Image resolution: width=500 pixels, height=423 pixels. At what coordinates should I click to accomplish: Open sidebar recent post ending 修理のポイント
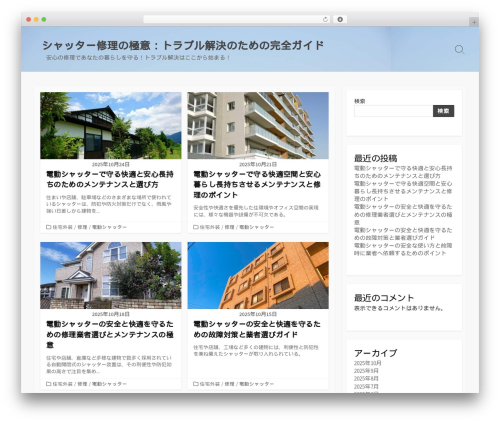[403, 191]
